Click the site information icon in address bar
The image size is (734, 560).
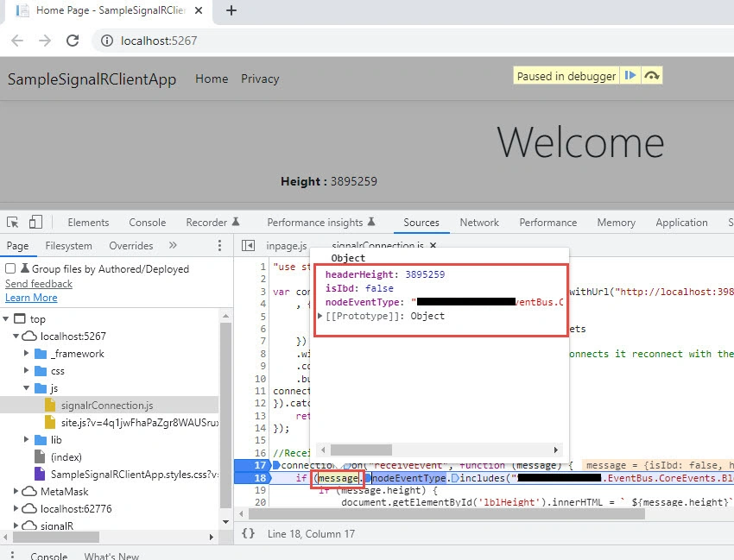[107, 41]
